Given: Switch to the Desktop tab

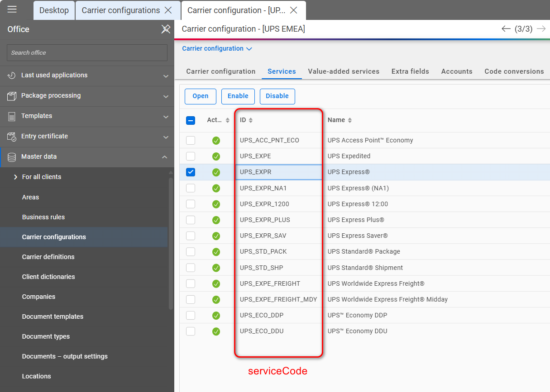Looking at the screenshot, I should [x=54, y=10].
